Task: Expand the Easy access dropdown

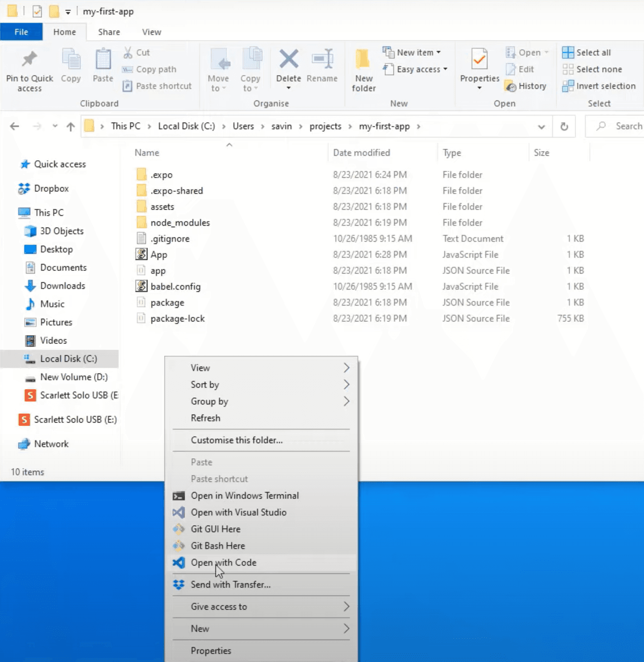Action: [444, 69]
